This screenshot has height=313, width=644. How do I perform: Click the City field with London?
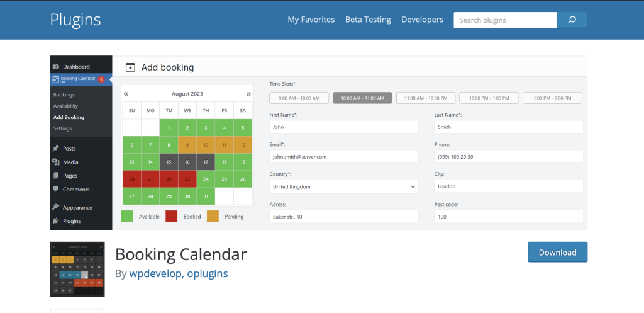(508, 186)
